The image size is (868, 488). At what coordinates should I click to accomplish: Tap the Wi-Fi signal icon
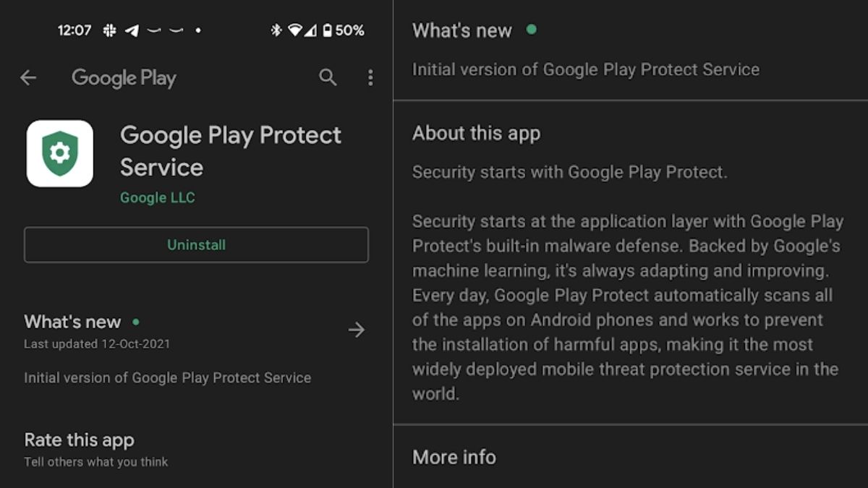294,30
